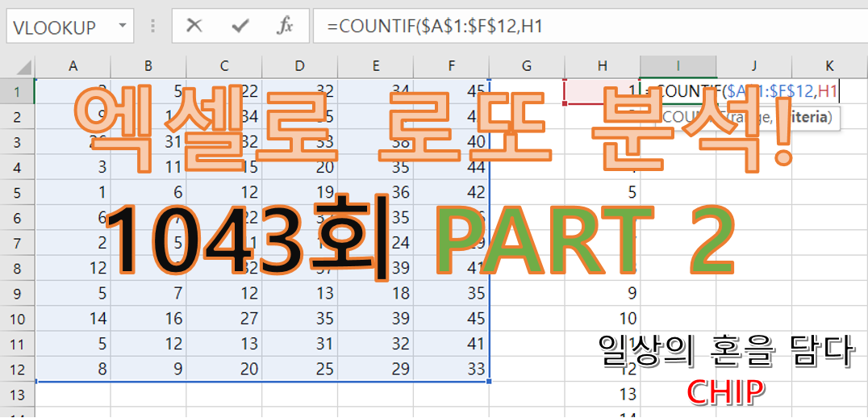
Task: Click cell H5 containing 5
Action: pos(603,192)
